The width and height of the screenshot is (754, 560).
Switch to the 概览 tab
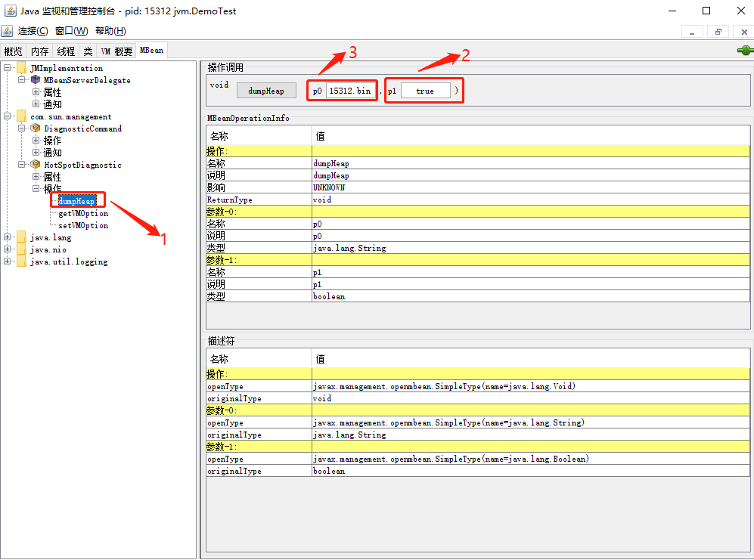tap(14, 51)
